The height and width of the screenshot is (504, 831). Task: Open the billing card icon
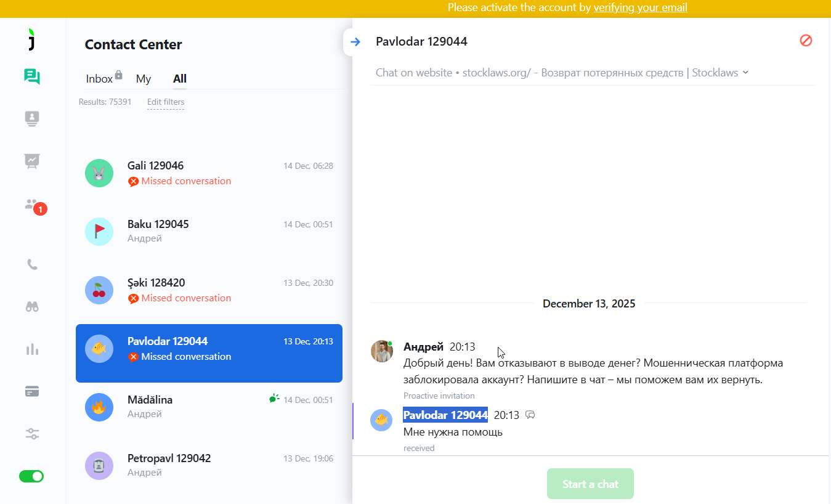32,391
